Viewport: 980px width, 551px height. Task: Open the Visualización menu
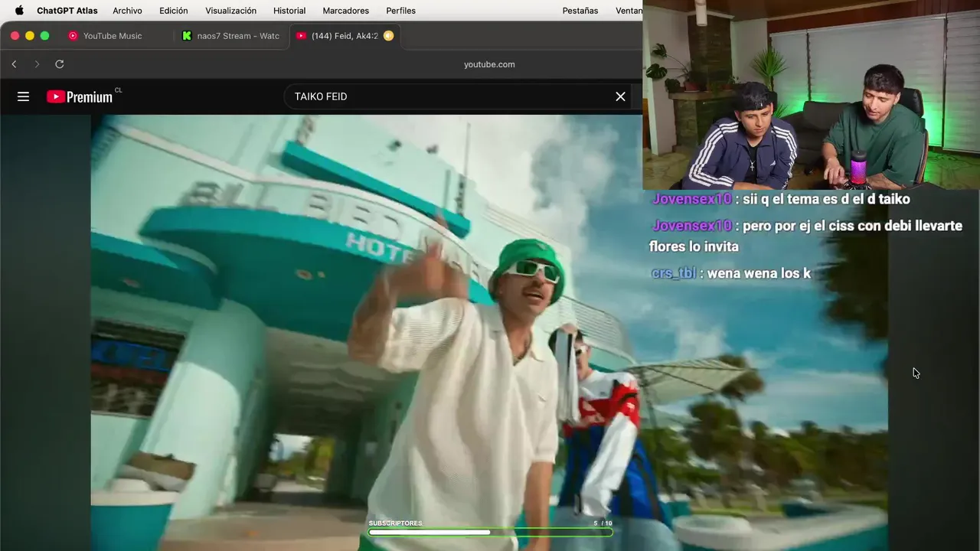(230, 11)
